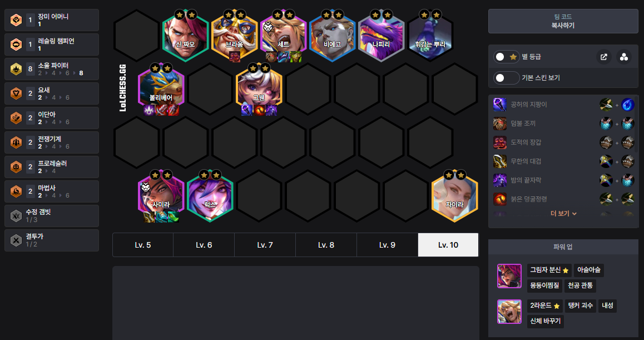Image resolution: width=644 pixels, height=340 pixels.
Task: Select the Lv. 5 tab
Action: (x=143, y=245)
